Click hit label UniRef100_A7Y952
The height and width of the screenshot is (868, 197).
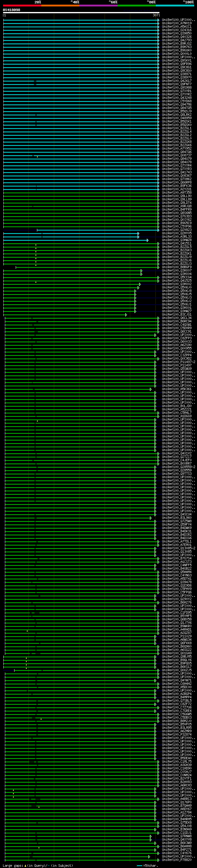[x=177, y=149]
